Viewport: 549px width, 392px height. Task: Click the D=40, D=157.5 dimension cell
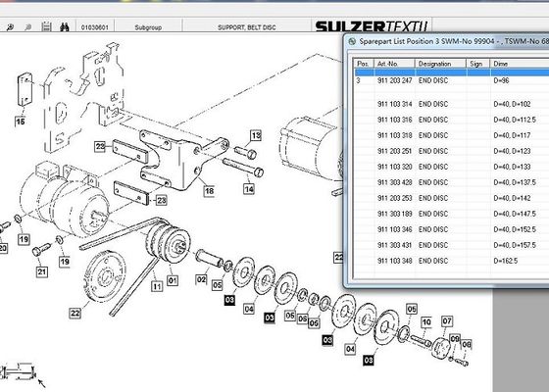[515, 245]
